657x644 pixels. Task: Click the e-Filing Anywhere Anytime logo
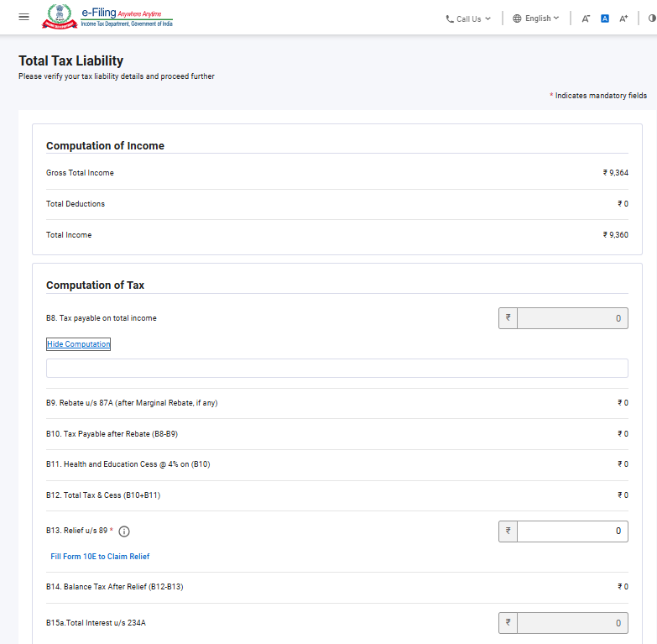tap(126, 18)
